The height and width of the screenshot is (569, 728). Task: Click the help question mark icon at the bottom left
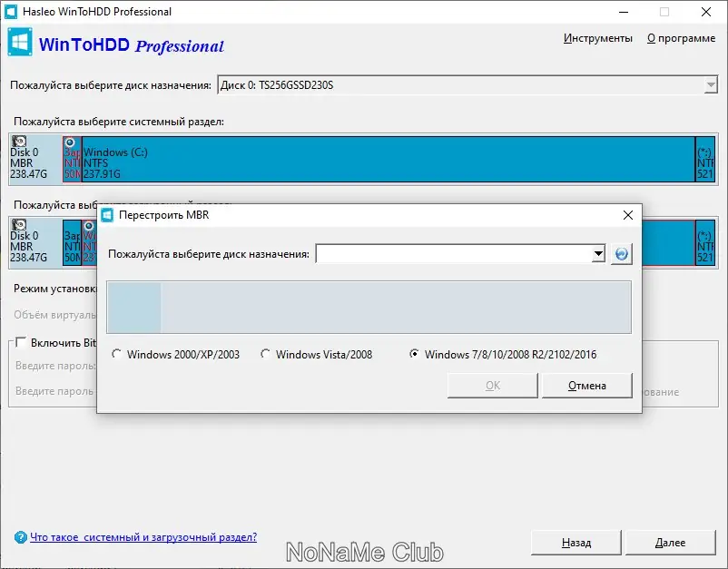click(x=21, y=537)
